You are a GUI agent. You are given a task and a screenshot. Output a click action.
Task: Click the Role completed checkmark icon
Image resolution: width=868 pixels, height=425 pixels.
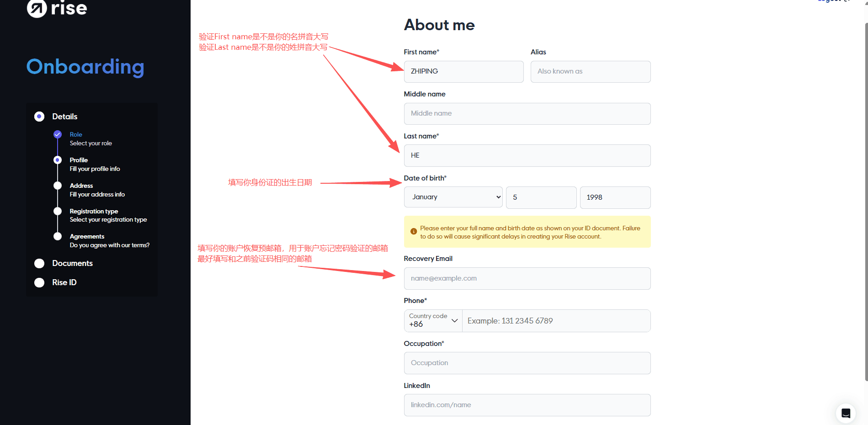[x=58, y=134]
